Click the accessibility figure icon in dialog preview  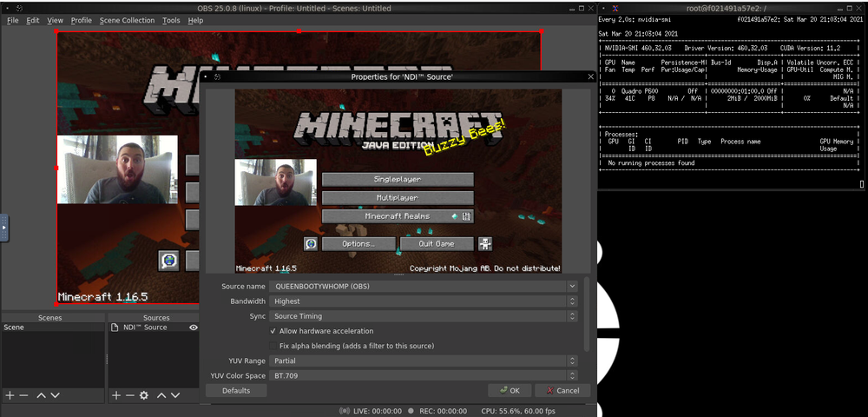point(485,243)
